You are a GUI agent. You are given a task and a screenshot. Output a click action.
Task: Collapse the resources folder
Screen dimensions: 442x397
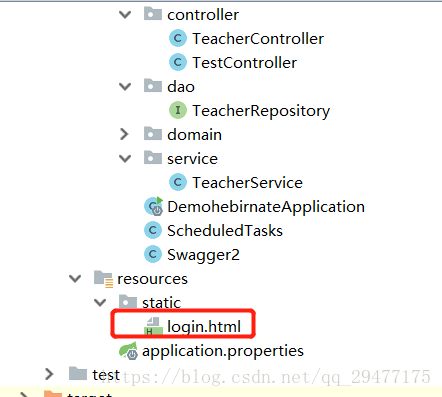pyautogui.click(x=75, y=278)
